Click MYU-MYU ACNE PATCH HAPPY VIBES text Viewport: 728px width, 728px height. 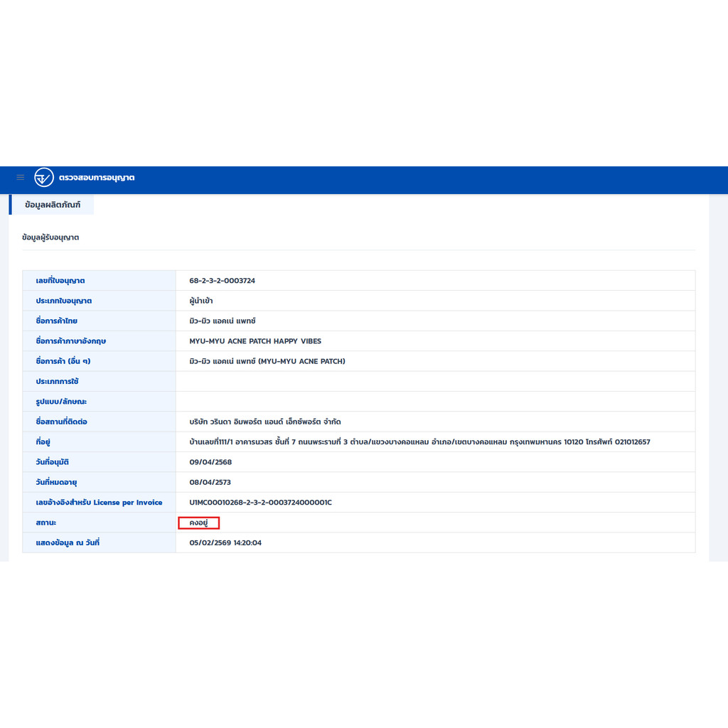255,341
